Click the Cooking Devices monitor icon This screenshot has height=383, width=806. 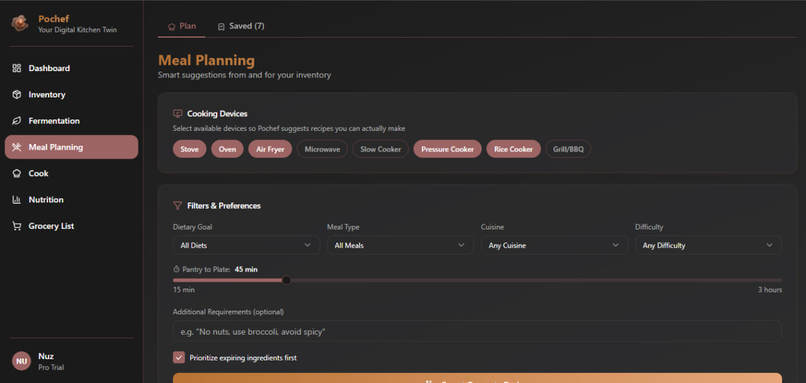[178, 114]
